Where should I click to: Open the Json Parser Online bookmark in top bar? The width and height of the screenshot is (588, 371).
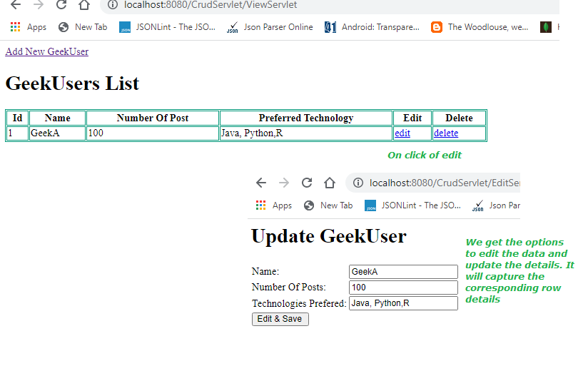(x=270, y=27)
